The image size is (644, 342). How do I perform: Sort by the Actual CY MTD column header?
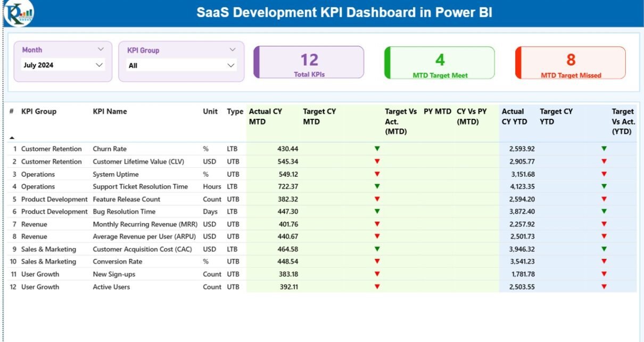point(266,116)
